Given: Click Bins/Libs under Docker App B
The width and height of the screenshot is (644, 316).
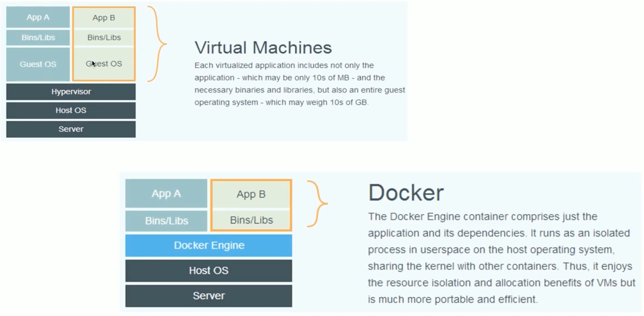Looking at the screenshot, I should tap(251, 220).
